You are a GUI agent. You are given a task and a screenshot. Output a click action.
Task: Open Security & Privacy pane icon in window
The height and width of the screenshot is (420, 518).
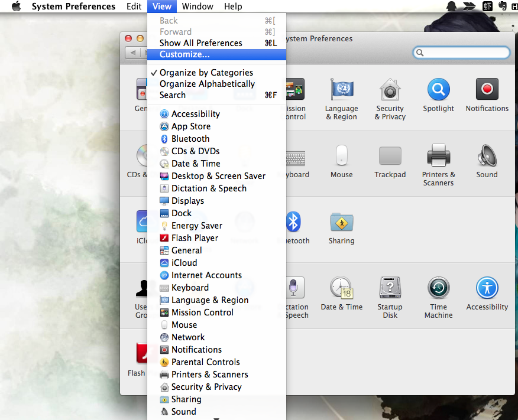click(390, 89)
